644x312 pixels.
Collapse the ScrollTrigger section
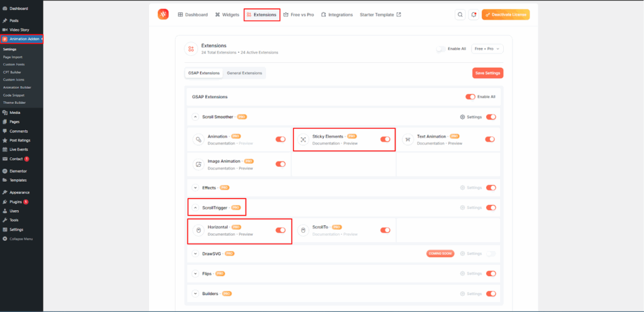click(196, 207)
